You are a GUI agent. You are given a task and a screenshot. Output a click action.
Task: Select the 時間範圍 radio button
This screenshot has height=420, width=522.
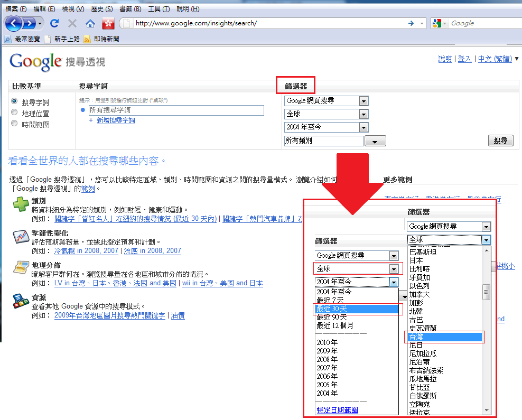(x=15, y=124)
